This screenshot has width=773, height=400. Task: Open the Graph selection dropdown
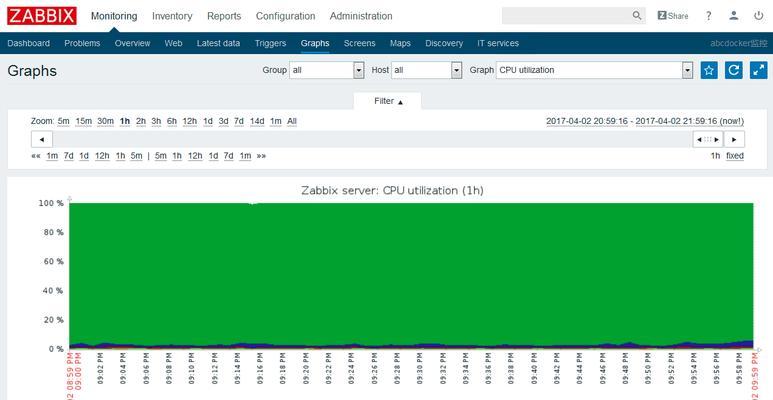(595, 70)
